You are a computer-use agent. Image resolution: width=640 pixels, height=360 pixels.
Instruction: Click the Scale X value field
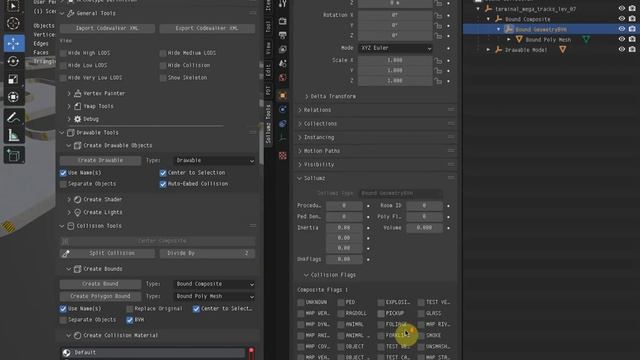395,60
